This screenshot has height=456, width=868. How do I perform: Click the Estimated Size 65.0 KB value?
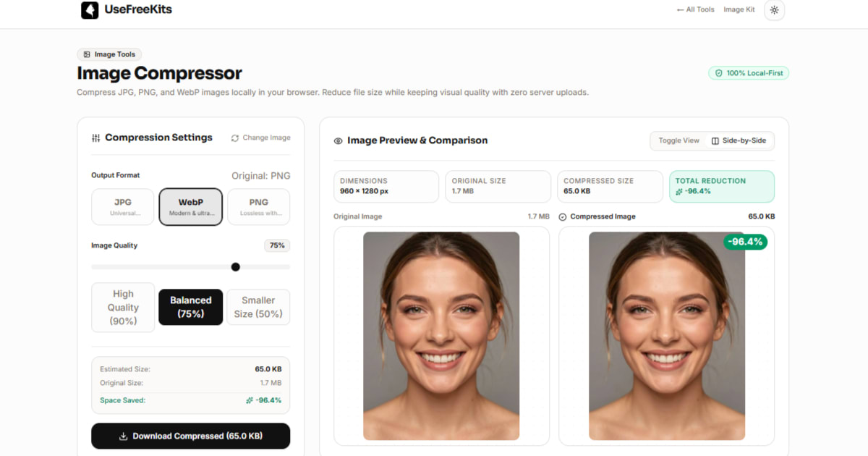268,369
